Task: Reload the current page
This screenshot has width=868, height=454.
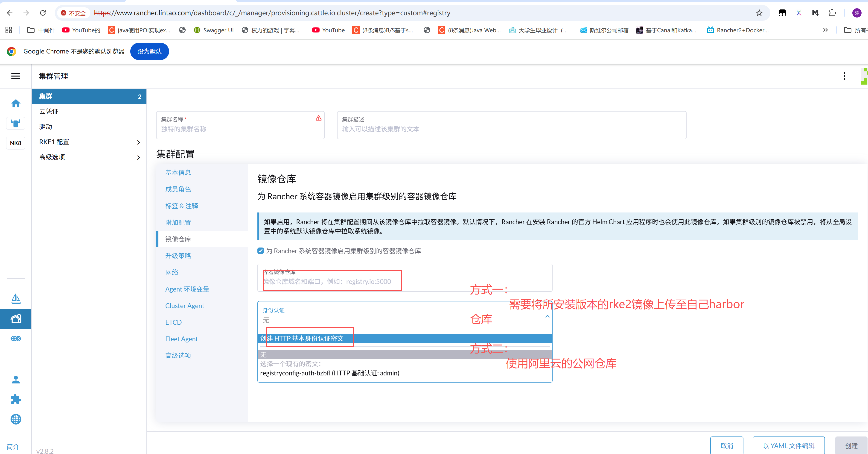Action: tap(43, 13)
